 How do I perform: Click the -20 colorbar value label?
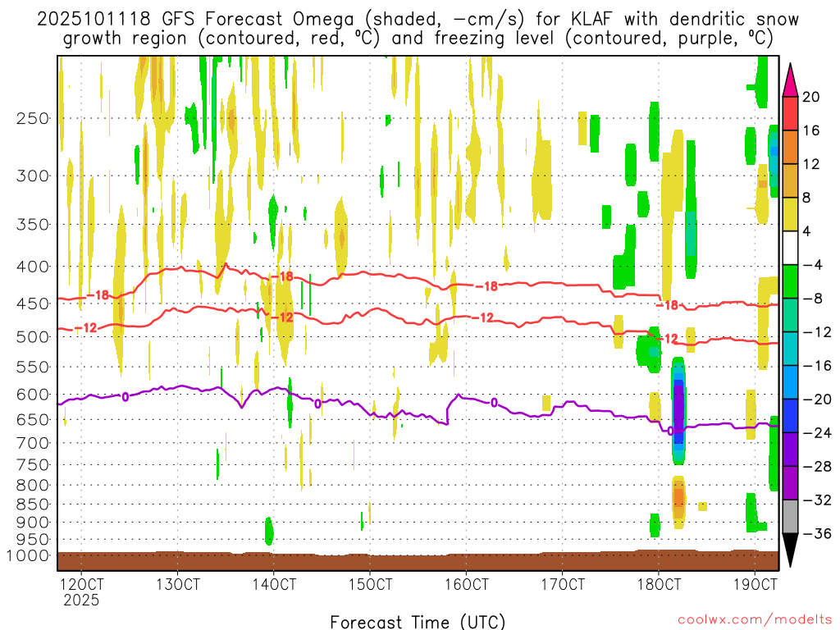817,399
